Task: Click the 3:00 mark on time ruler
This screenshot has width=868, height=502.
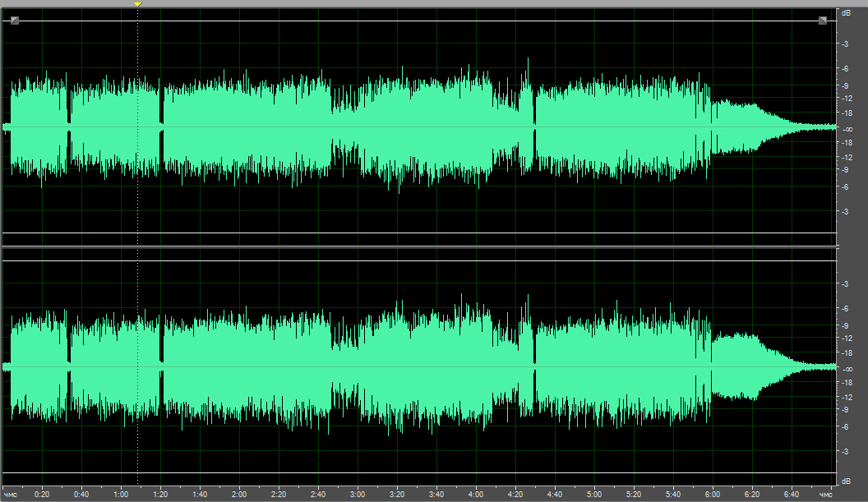Action: tap(358, 495)
